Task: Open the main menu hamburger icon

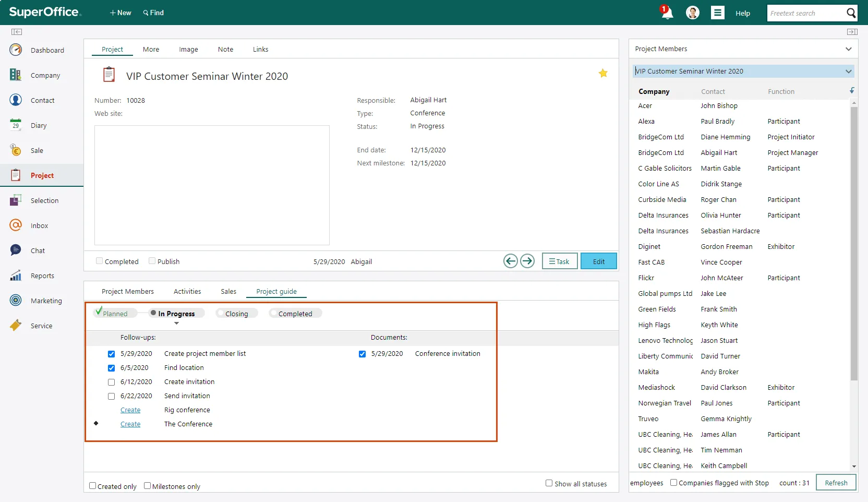Action: point(718,13)
